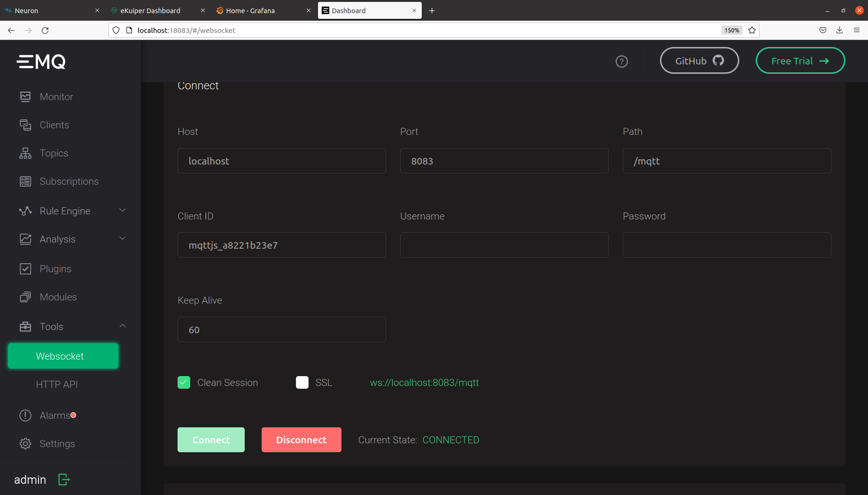Screen dimensions: 868x495
Task: Open the Plugins page
Action: pyautogui.click(x=55, y=269)
